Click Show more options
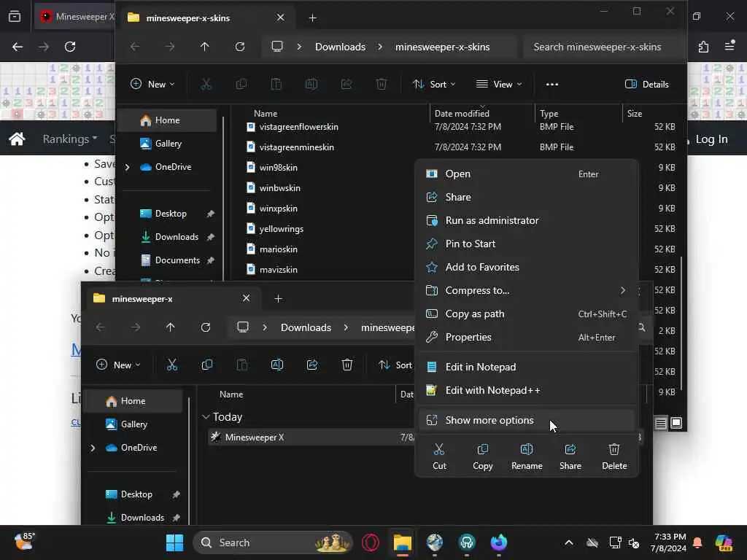This screenshot has height=560, width=747. [x=527, y=420]
